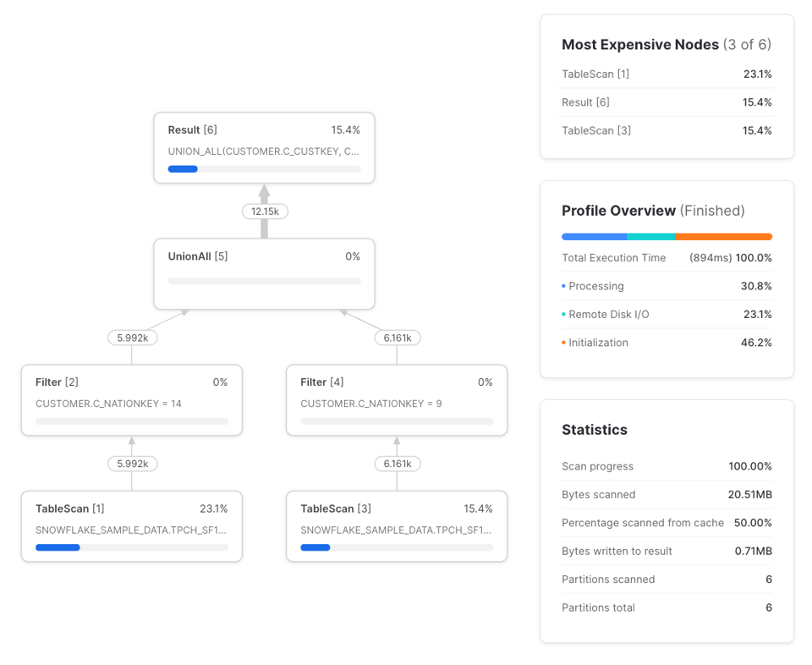Click the teal Remote Disk I/O bar segment

coord(651,237)
